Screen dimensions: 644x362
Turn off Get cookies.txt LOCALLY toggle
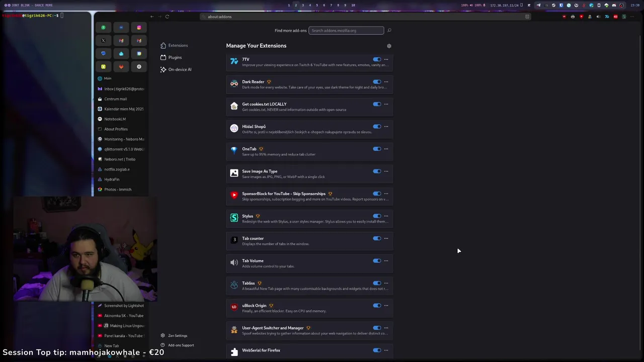tap(377, 104)
